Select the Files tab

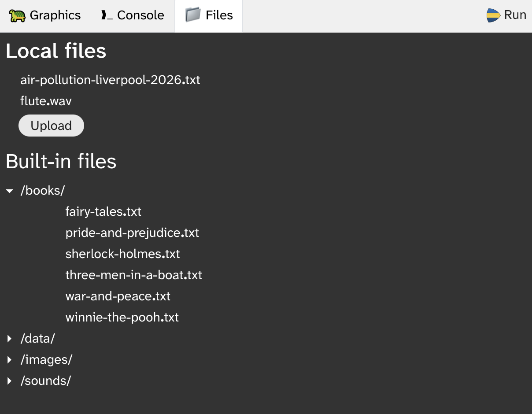209,16
